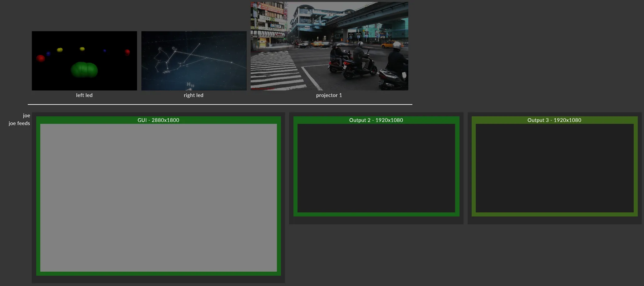Click the 'projector 1' label
This screenshot has width=644, height=286.
tap(329, 95)
